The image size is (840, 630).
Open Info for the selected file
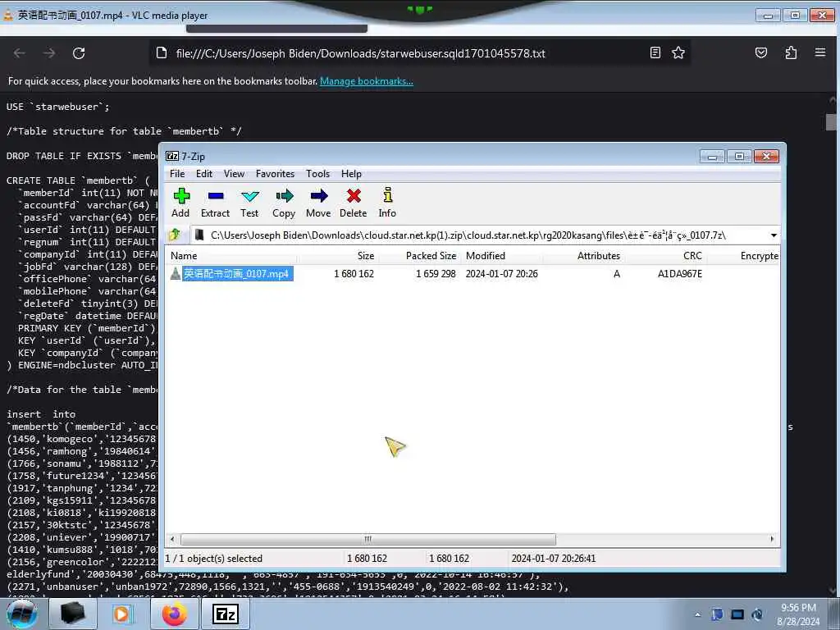[x=387, y=203]
